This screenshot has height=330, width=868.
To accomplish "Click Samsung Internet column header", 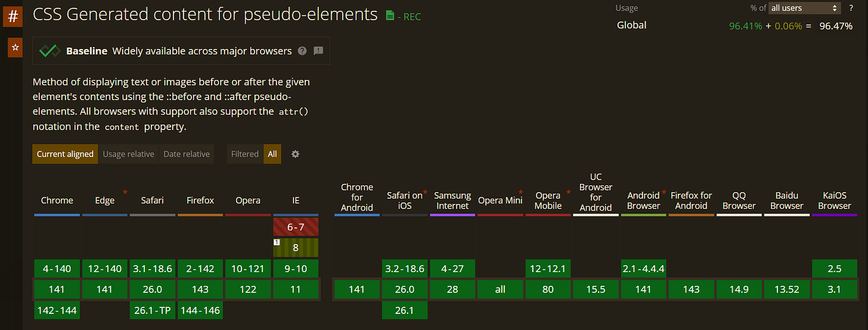I will point(452,201).
